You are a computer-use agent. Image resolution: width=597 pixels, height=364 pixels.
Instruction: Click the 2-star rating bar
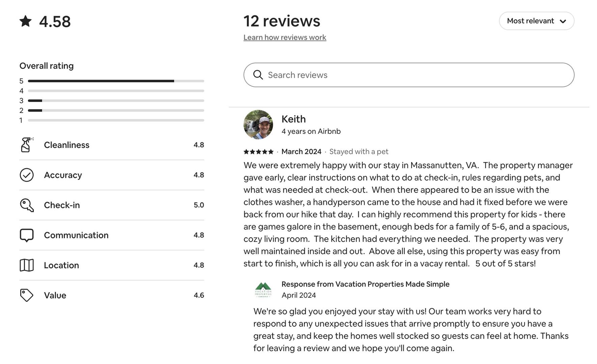pyautogui.click(x=116, y=110)
